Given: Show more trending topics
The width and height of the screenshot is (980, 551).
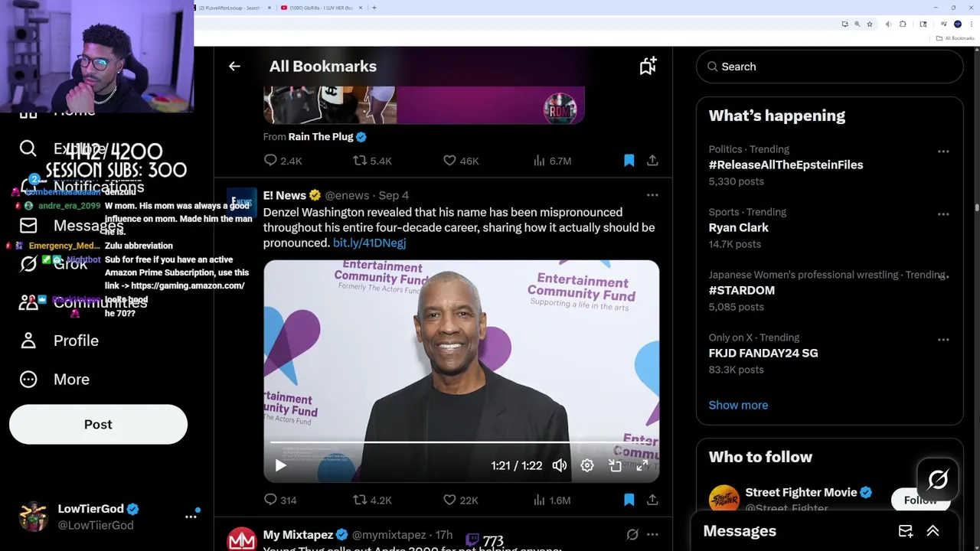Looking at the screenshot, I should click(x=738, y=405).
